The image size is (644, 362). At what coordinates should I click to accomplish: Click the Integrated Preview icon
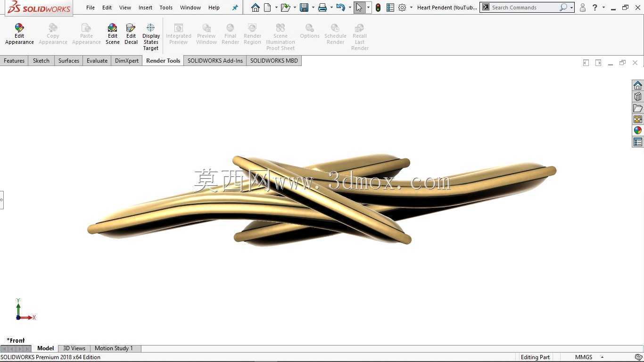pyautogui.click(x=179, y=28)
